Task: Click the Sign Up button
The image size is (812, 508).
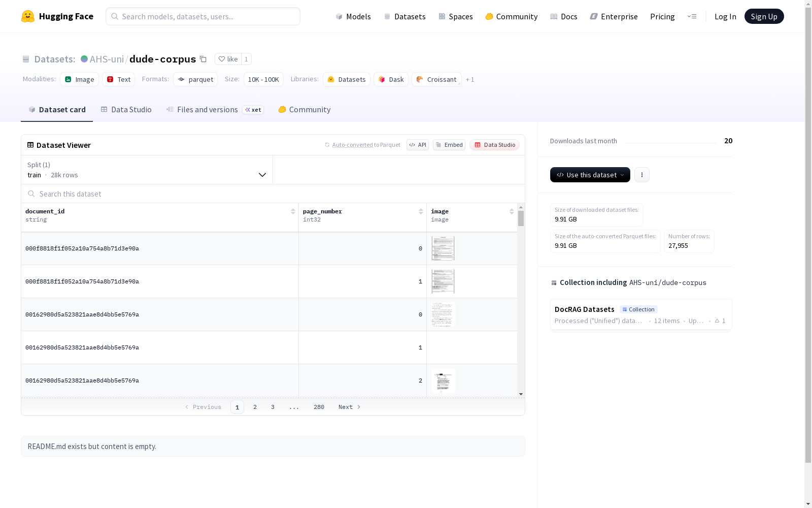Action: [764, 16]
